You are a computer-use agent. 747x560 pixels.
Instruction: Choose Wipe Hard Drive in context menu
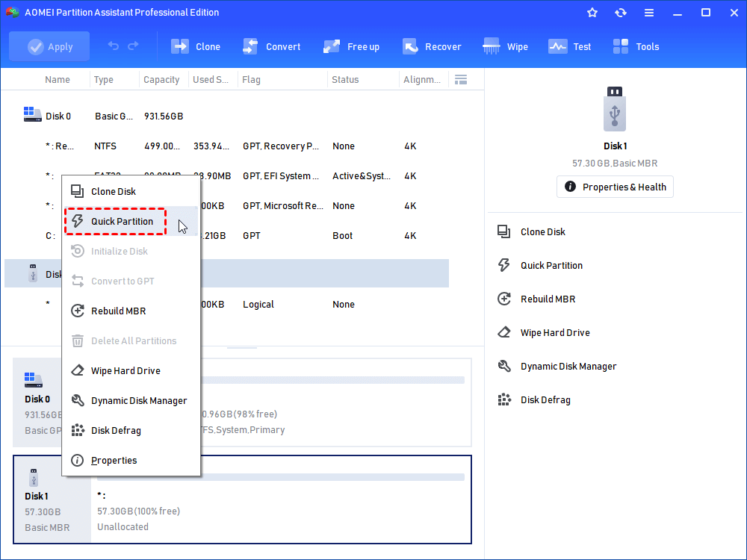(x=131, y=370)
